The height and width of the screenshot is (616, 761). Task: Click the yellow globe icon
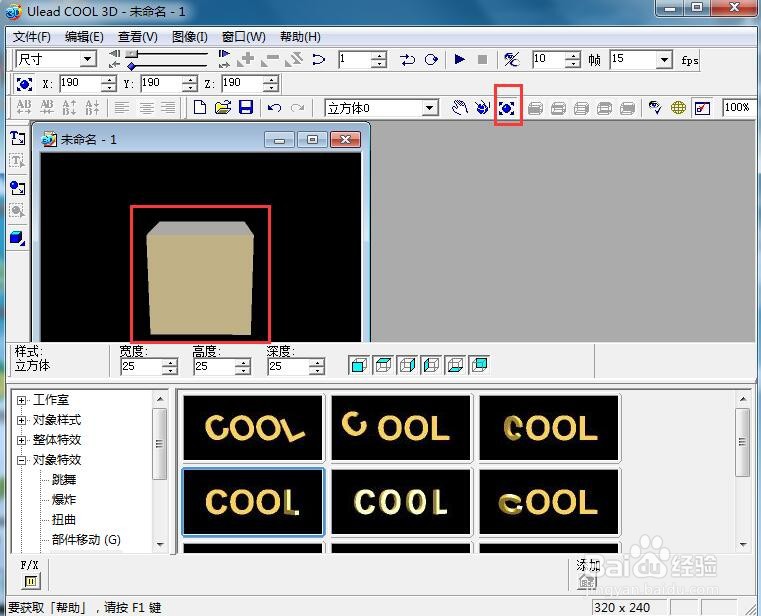[678, 107]
